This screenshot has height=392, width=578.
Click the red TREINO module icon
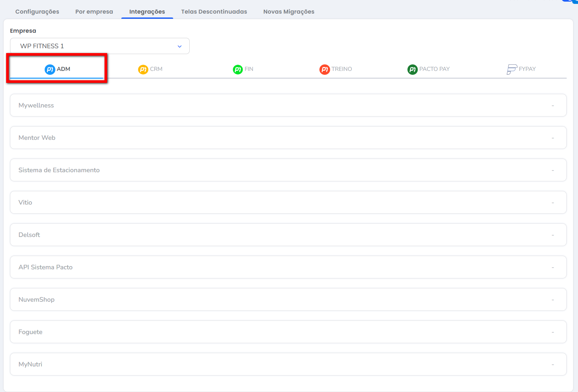[325, 69]
